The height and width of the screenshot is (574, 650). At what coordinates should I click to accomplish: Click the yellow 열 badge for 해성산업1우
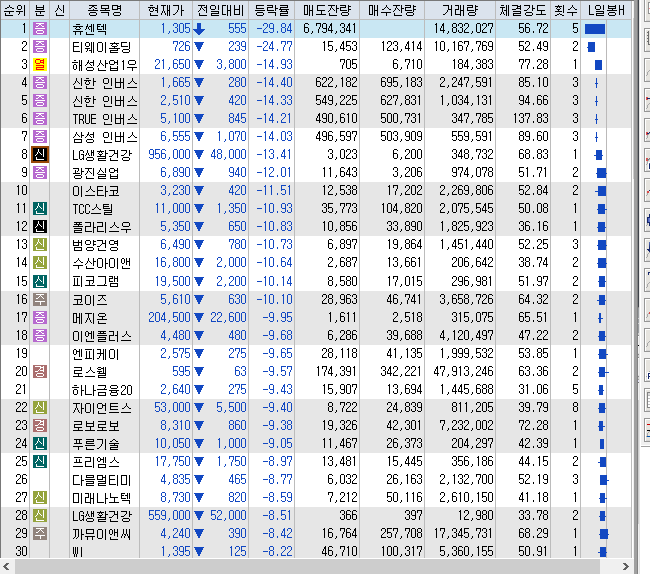[x=40, y=65]
